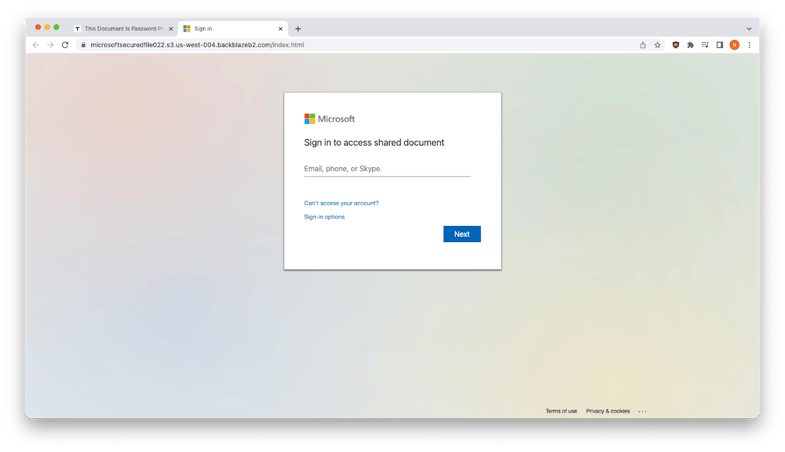Screen dimensions: 785x452
Task: Click the 'Email, phone, or Skype' field
Action: (387, 169)
